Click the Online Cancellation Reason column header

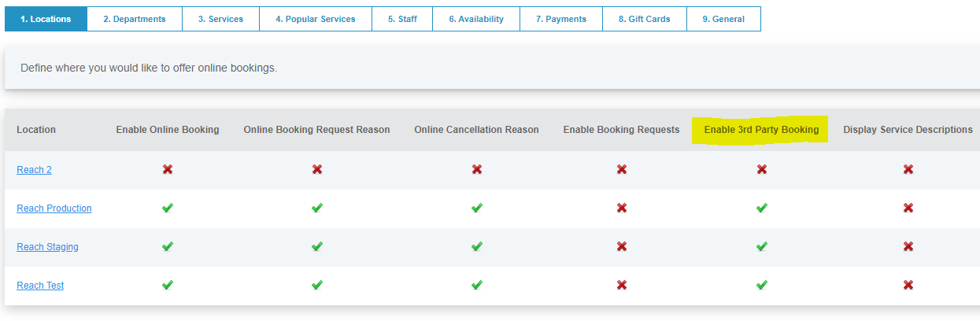[477, 130]
